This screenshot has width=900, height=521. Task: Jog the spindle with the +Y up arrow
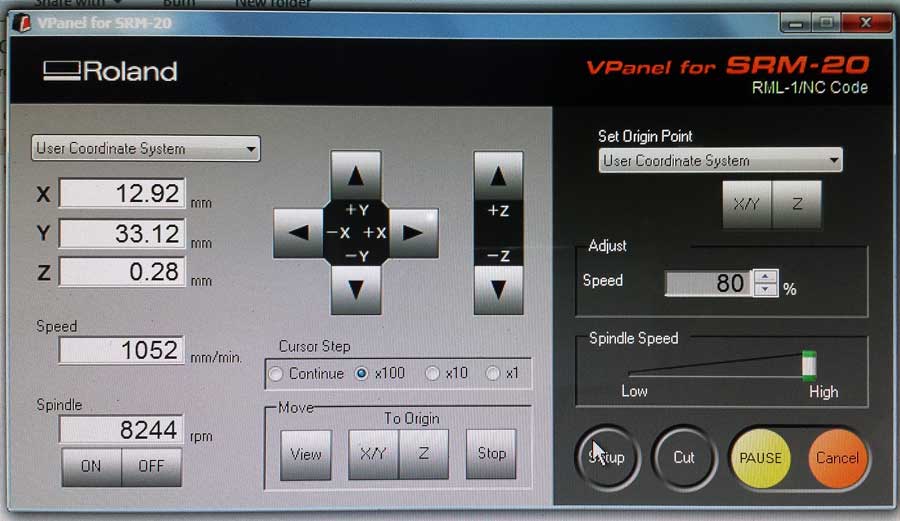[x=356, y=176]
